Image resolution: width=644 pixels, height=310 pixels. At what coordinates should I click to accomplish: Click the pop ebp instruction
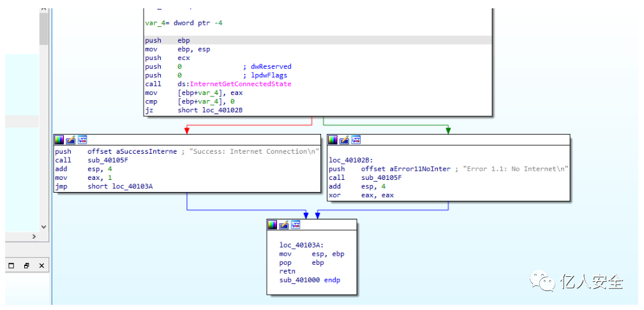(301, 263)
